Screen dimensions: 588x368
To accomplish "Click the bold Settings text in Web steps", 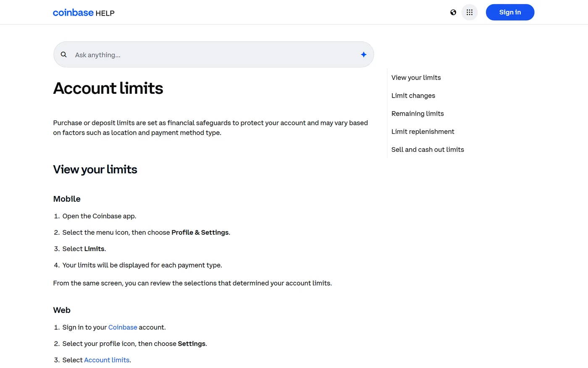I will 192,344.
